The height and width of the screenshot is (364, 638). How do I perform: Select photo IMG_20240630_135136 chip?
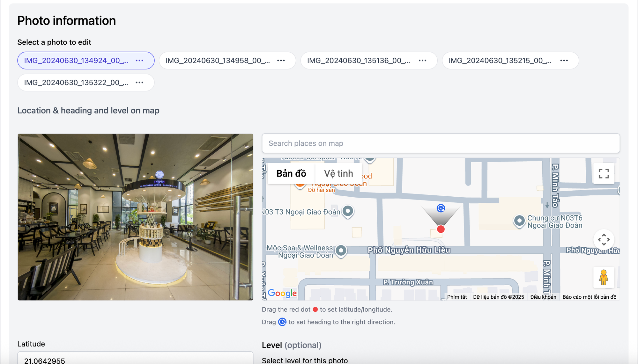pos(359,61)
